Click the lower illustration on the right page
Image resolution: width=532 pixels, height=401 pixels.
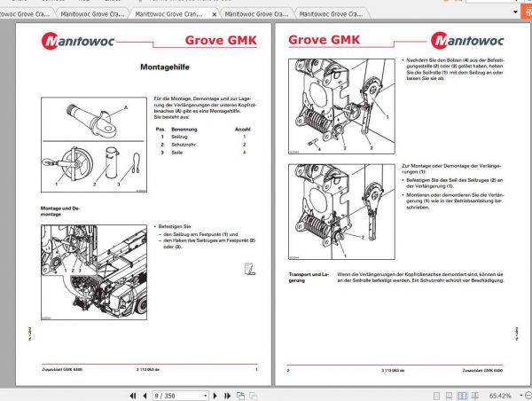(x=341, y=212)
